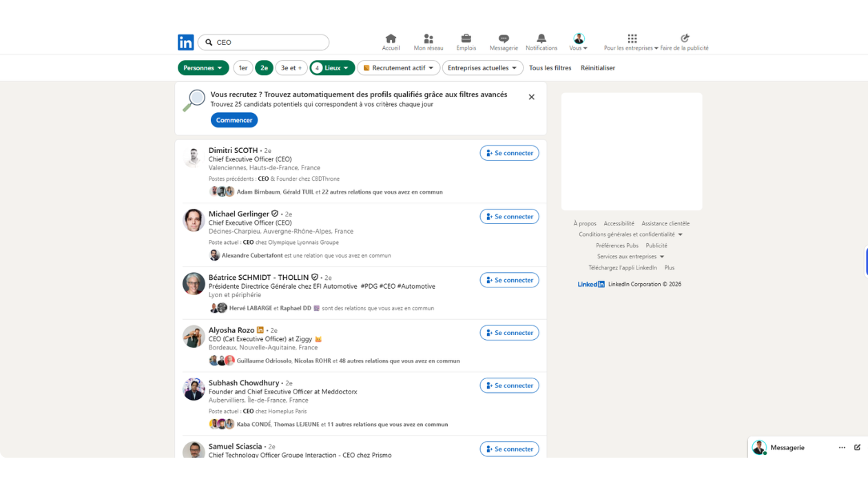
Task: Open Préférences Pubs footer link
Action: click(617, 245)
